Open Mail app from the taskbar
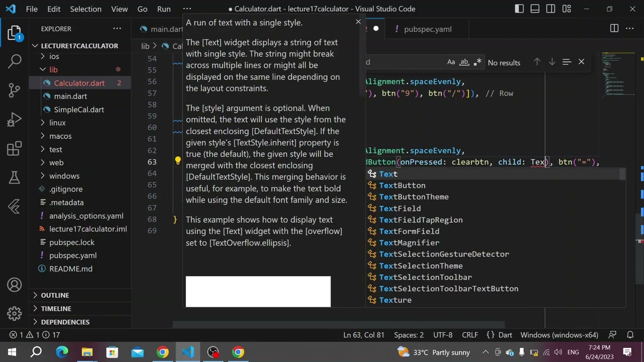The width and height of the screenshot is (644, 362). (x=137, y=352)
